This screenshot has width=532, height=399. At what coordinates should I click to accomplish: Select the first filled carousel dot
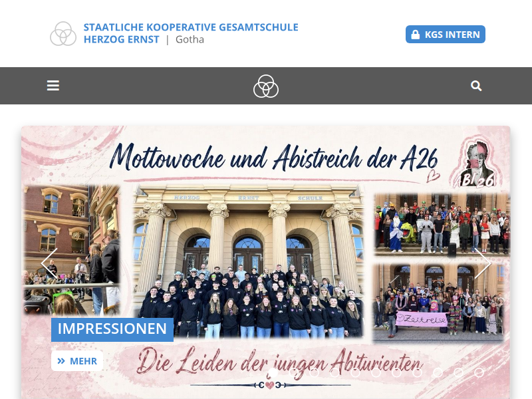point(273,372)
